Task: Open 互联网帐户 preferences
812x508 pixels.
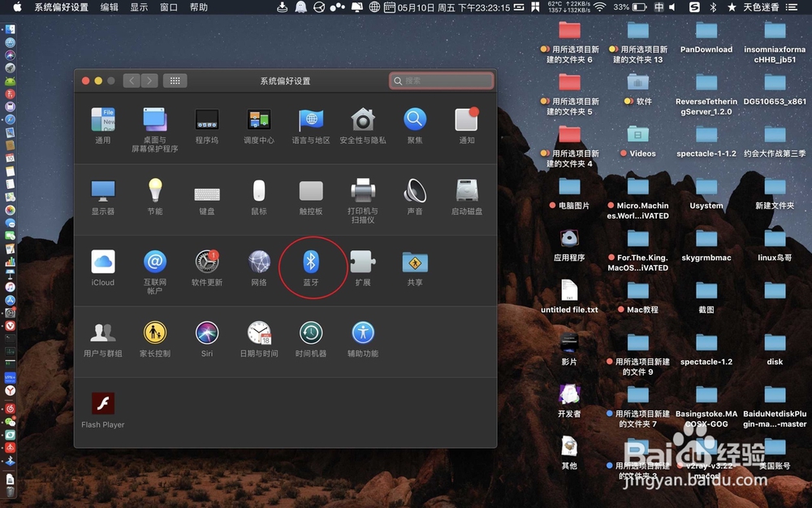Action: (155, 262)
